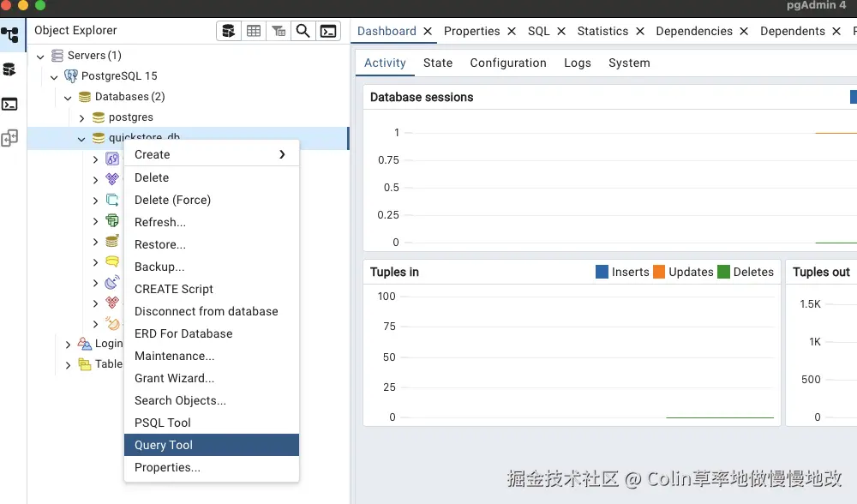This screenshot has height=504, width=857.
Task: Open the Query Tool workspace in the left sidebar
Action: point(9,69)
